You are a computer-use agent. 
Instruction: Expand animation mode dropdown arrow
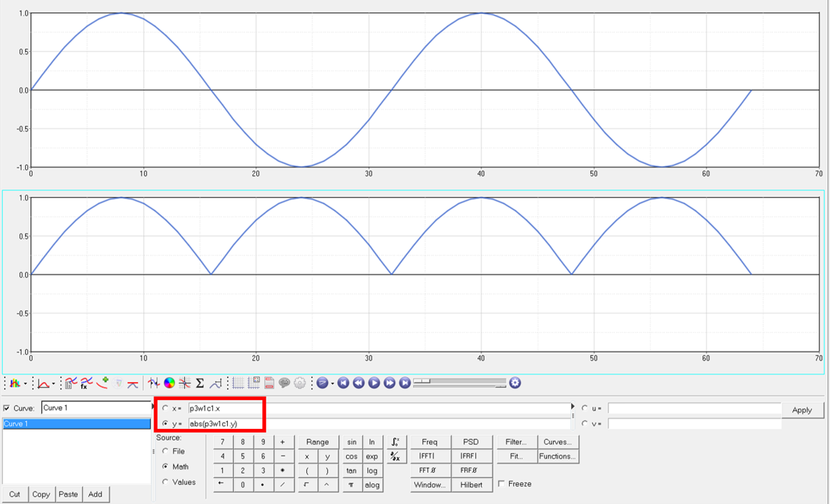click(x=333, y=384)
